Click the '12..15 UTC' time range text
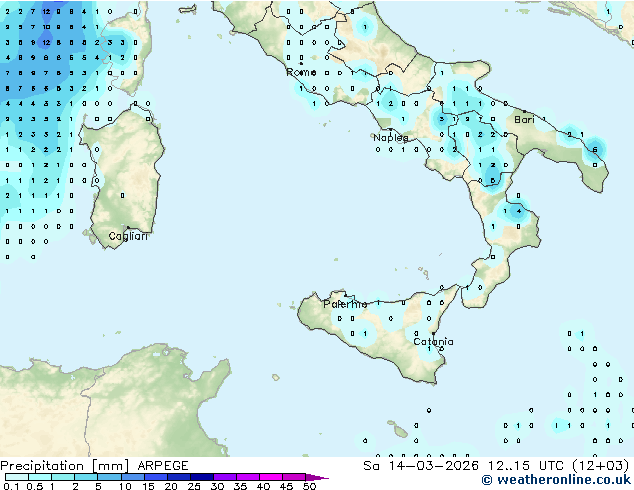The image size is (634, 490). [x=526, y=466]
